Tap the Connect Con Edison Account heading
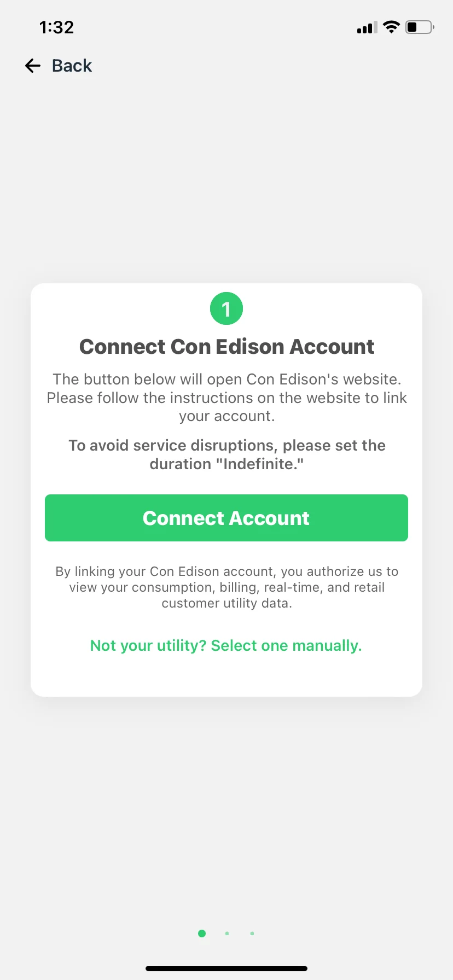The width and height of the screenshot is (453, 980). point(226,347)
